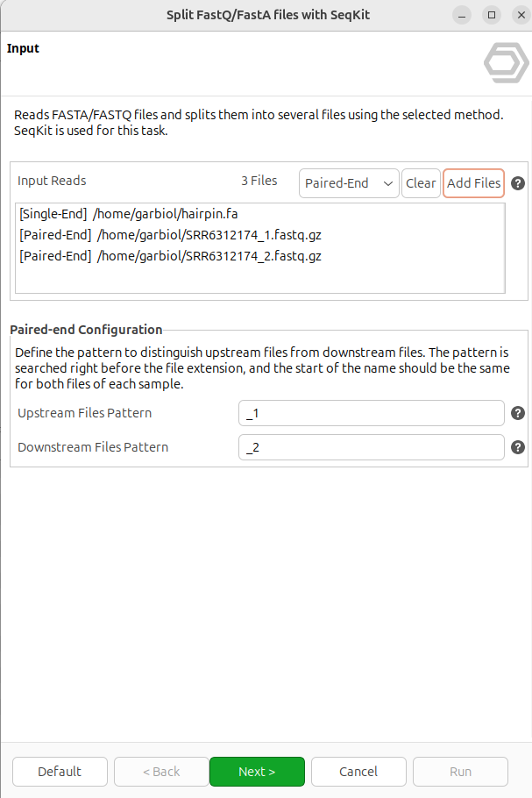Focus the Downstream Files Pattern field
532x798 pixels.
click(371, 447)
